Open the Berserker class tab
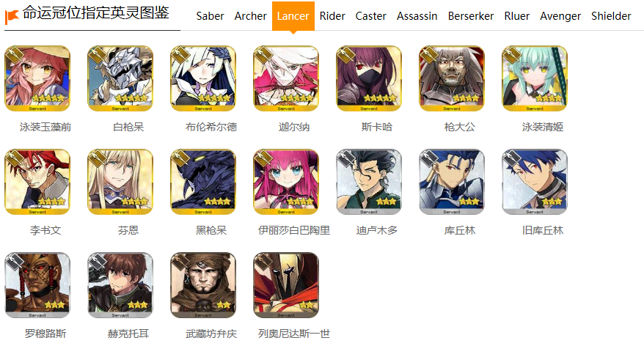The height and width of the screenshot is (346, 644). click(x=471, y=16)
